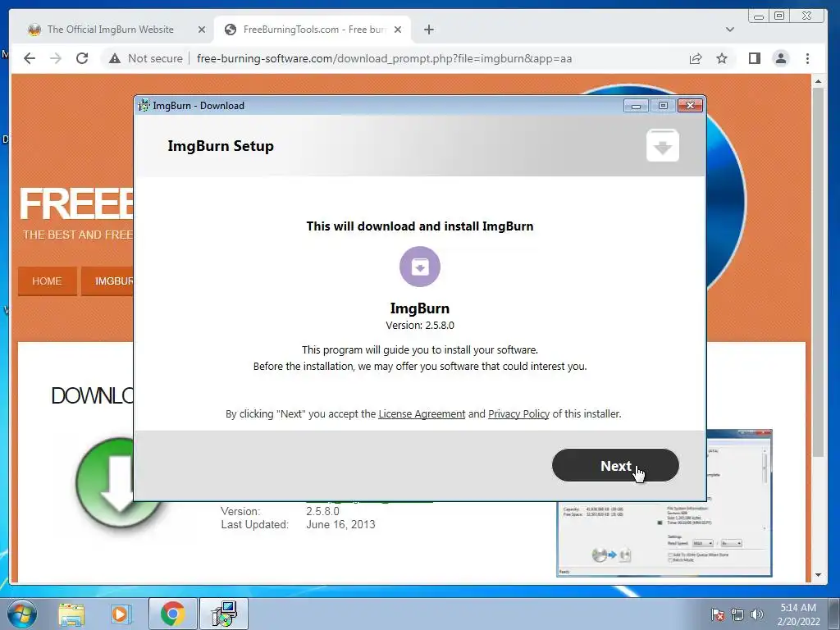Click the installer icon in taskbar
The image size is (840, 630).
click(224, 614)
